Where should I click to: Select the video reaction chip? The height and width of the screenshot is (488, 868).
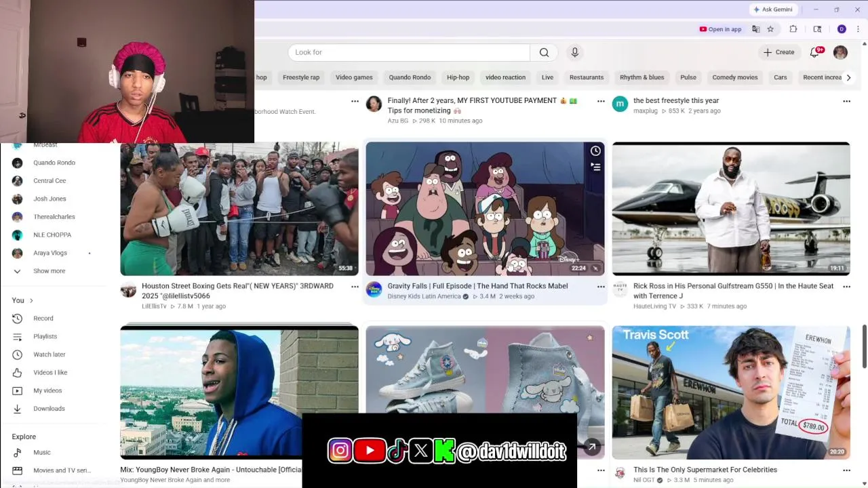[x=505, y=77]
